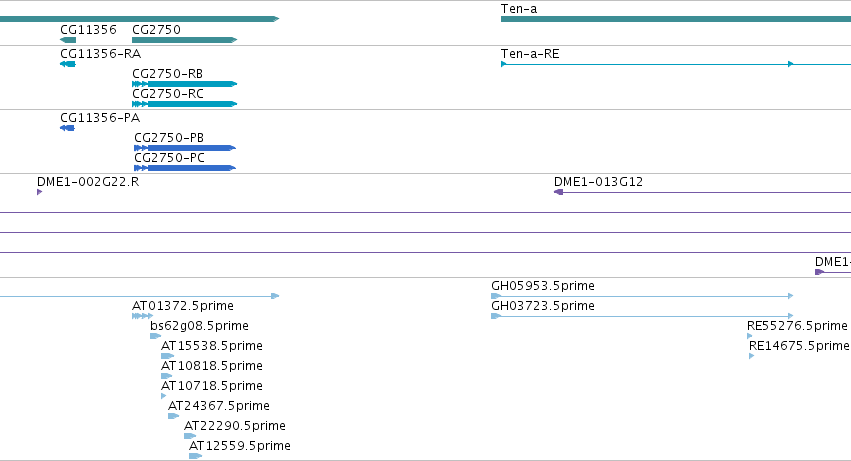Screen dimensions: 851x461
Task: Click the AT22290.5prime EST label
Action: click(234, 426)
